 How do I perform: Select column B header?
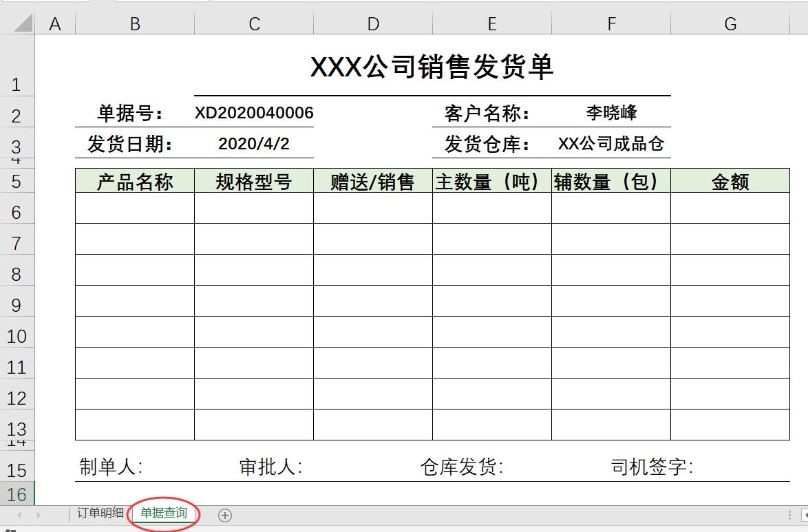click(135, 23)
